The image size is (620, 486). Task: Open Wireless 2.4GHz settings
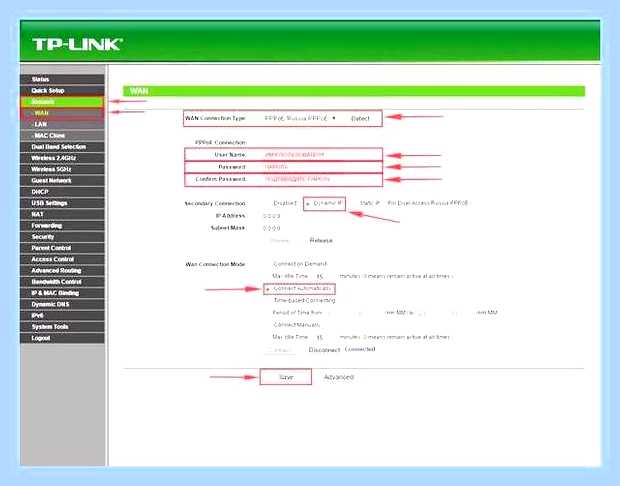click(x=62, y=158)
